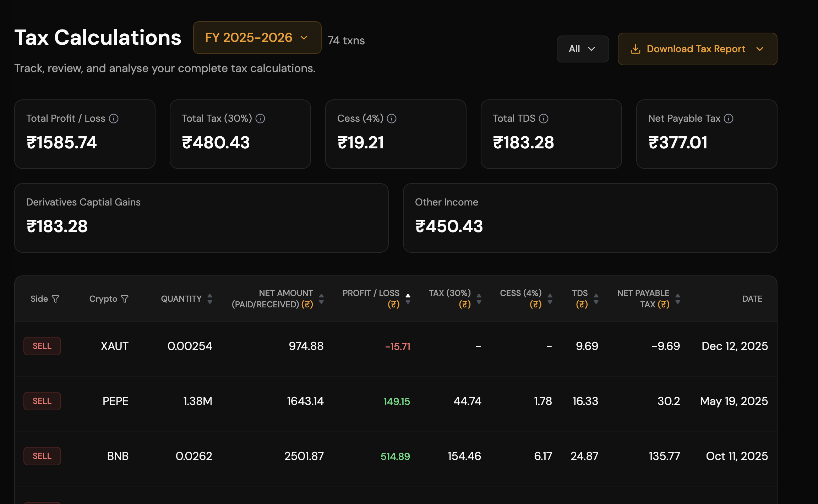Show info tooltip for Cess (4%)
Image resolution: width=818 pixels, height=504 pixels.
[x=392, y=119]
